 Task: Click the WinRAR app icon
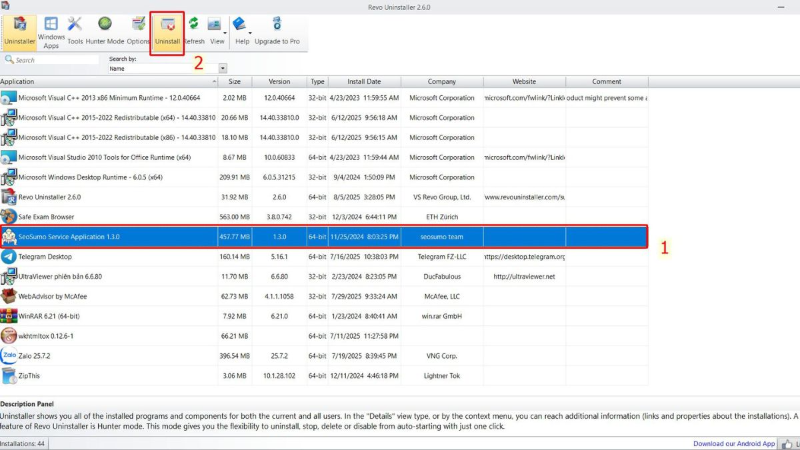9,316
